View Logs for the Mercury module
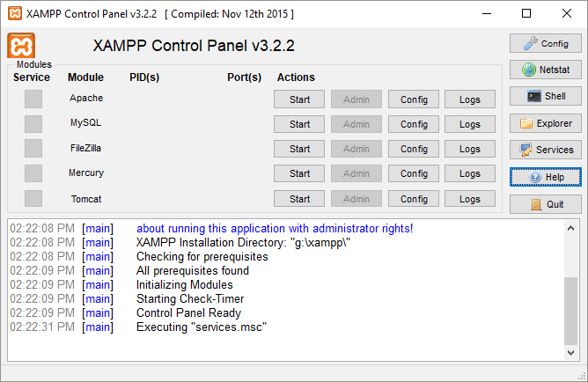The height and width of the screenshot is (382, 588). pos(470,173)
